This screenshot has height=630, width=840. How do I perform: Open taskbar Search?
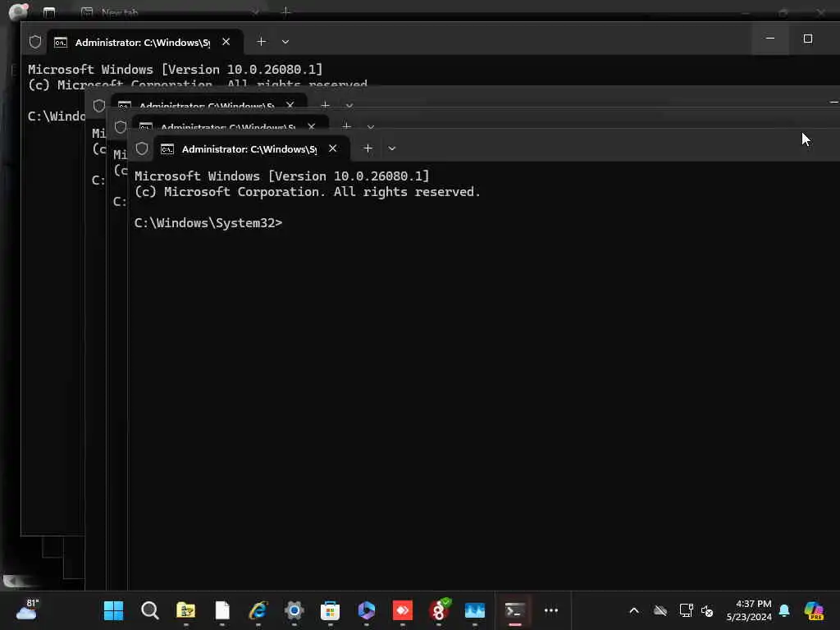(x=149, y=610)
